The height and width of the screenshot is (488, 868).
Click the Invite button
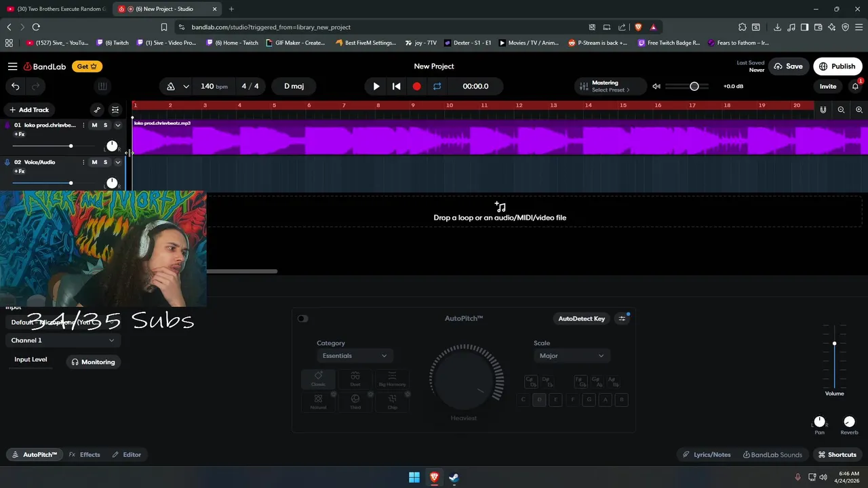pyautogui.click(x=828, y=86)
